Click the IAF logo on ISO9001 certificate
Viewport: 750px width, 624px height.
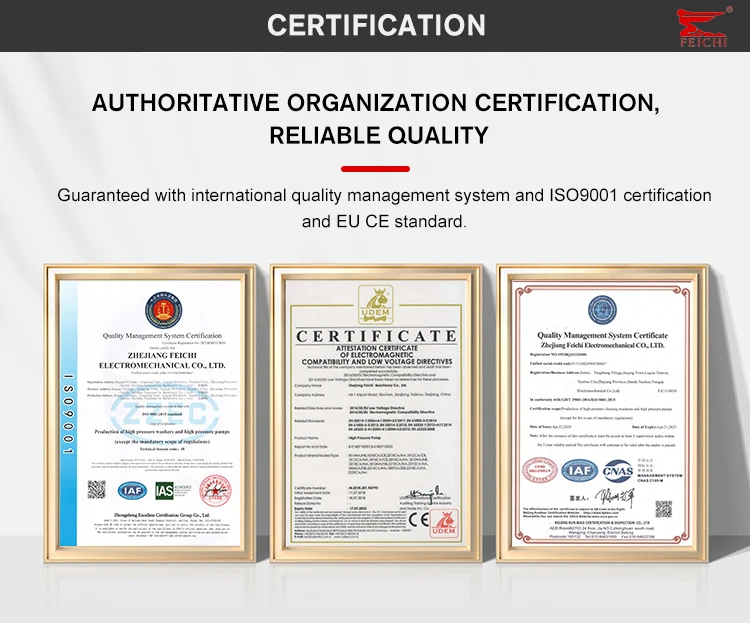[132, 490]
